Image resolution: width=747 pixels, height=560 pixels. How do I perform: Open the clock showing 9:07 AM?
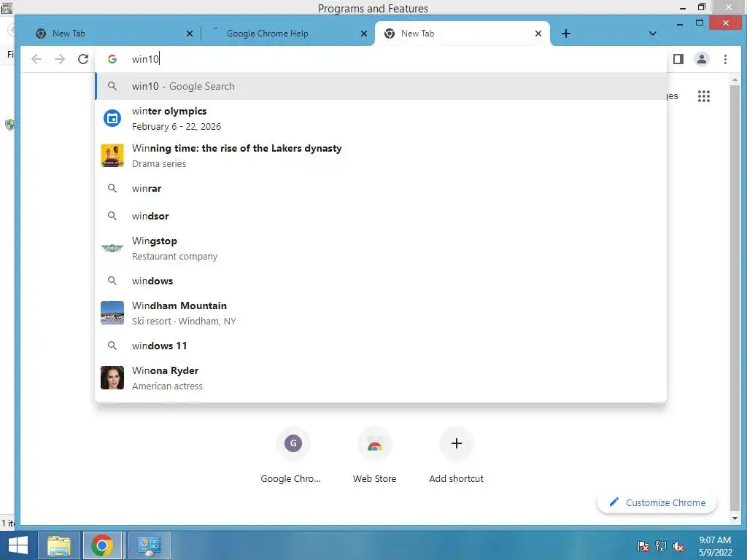715,546
